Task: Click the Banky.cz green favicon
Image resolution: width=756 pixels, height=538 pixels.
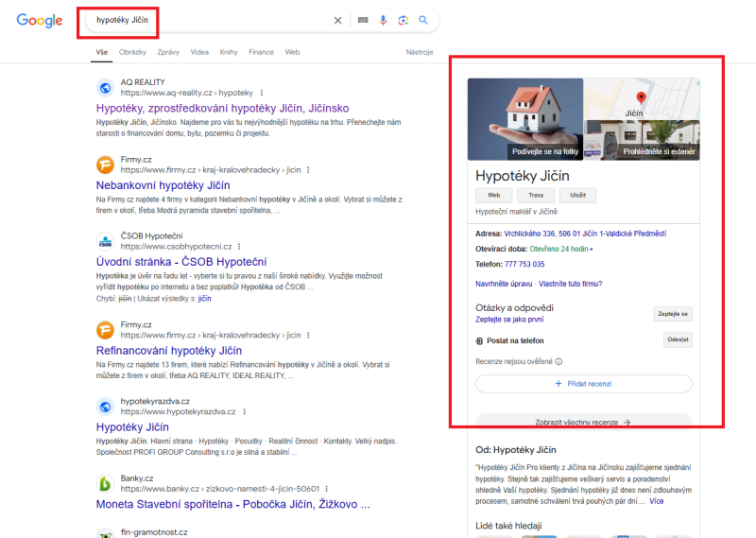Action: pos(105,483)
